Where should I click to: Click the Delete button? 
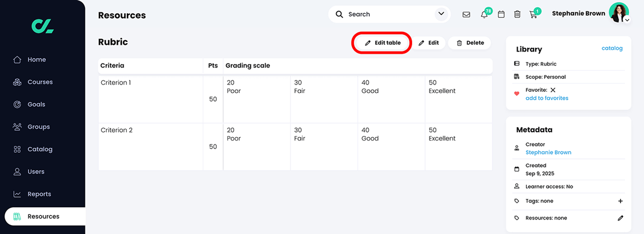click(x=470, y=43)
